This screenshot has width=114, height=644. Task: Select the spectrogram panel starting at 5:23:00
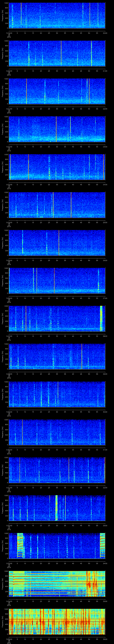[x=57, y=167]
